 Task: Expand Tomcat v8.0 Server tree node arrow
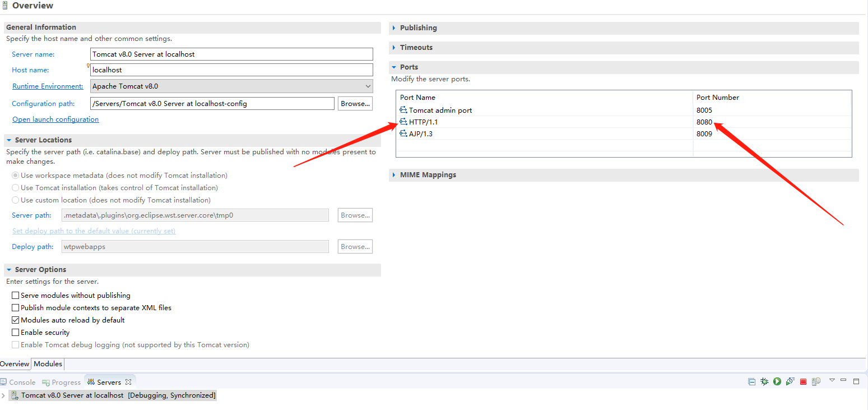point(4,395)
